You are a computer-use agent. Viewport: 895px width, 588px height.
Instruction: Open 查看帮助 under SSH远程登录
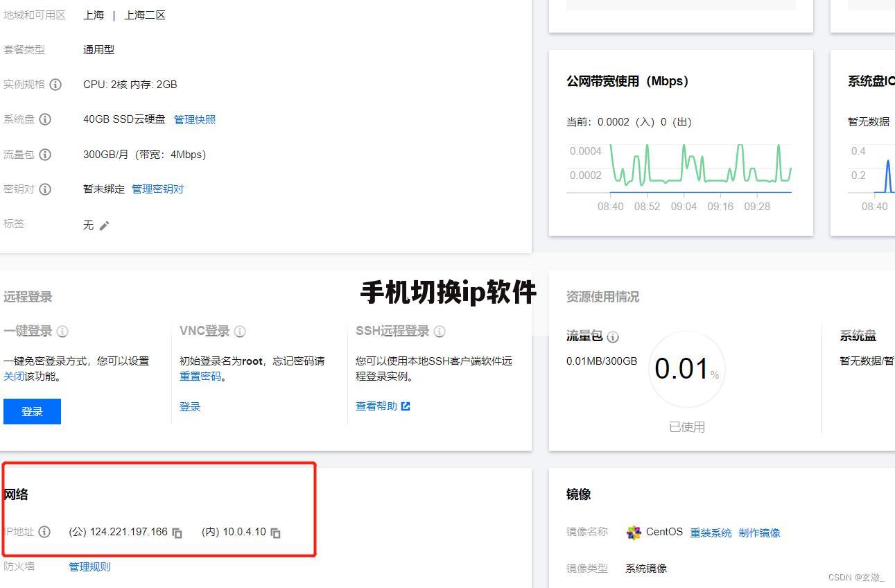pyautogui.click(x=376, y=406)
